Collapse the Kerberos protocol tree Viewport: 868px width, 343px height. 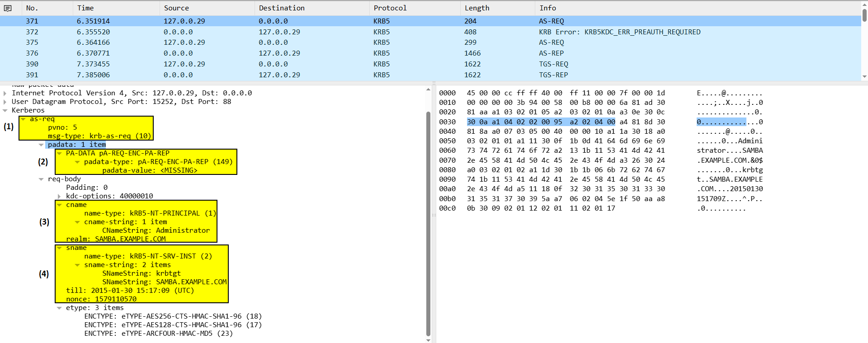click(x=5, y=110)
